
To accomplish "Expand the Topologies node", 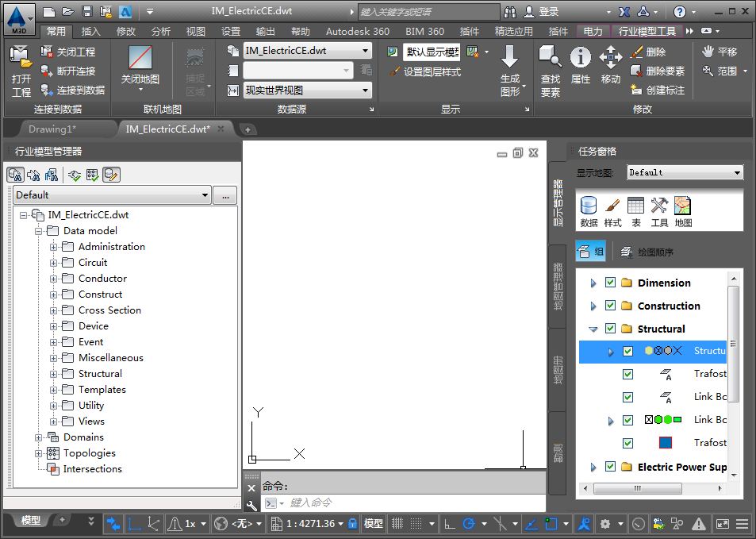I will pos(38,453).
